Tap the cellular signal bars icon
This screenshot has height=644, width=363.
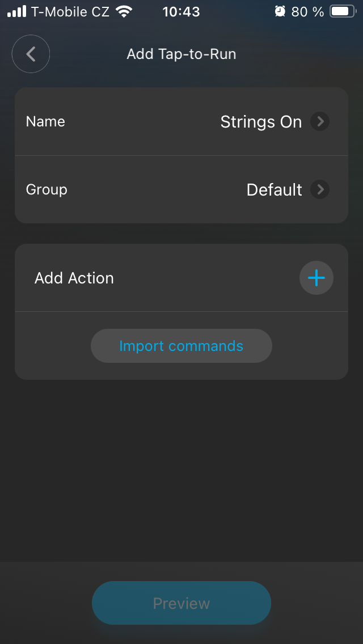coord(16,11)
